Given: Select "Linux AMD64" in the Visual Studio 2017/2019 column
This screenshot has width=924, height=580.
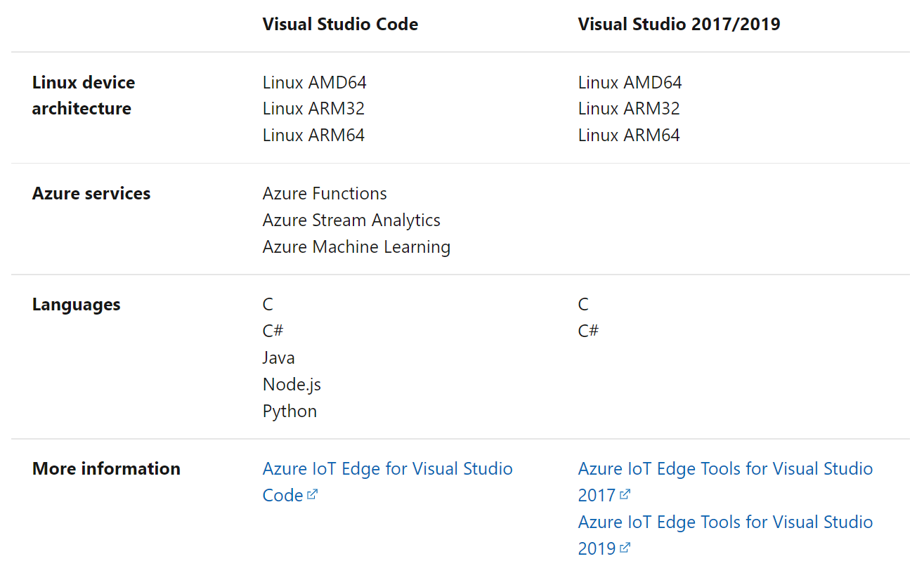Looking at the screenshot, I should point(630,82).
